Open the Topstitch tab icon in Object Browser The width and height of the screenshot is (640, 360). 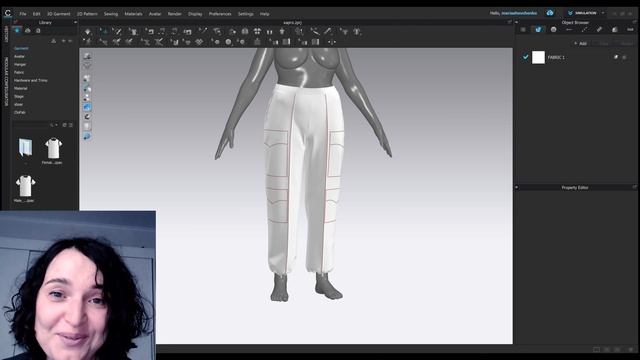tap(584, 29)
